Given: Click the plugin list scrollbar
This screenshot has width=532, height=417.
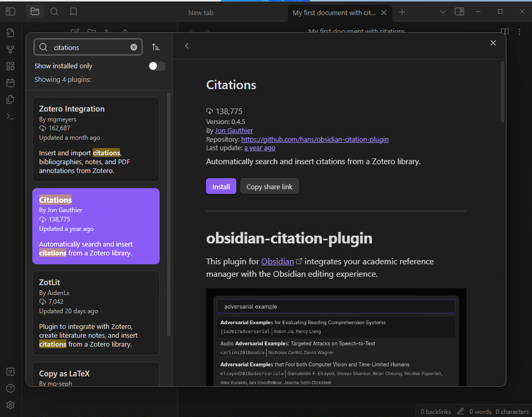Looking at the screenshot, I should click(x=168, y=214).
